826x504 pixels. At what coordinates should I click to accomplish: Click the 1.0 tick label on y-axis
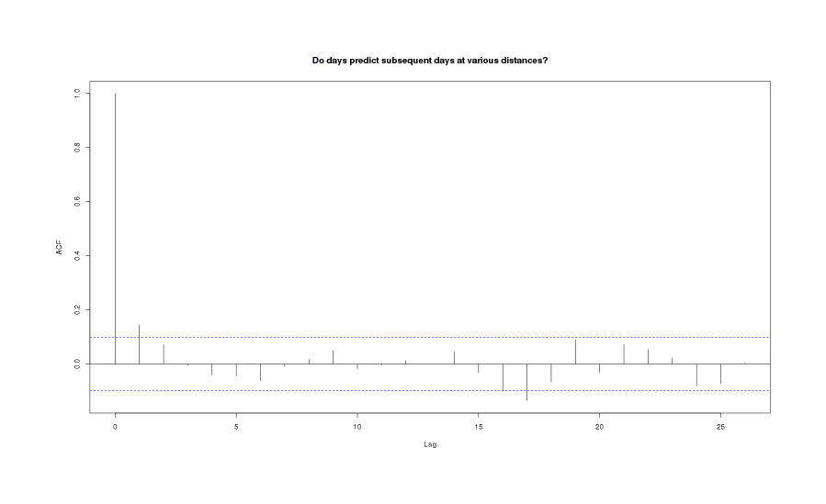point(76,93)
